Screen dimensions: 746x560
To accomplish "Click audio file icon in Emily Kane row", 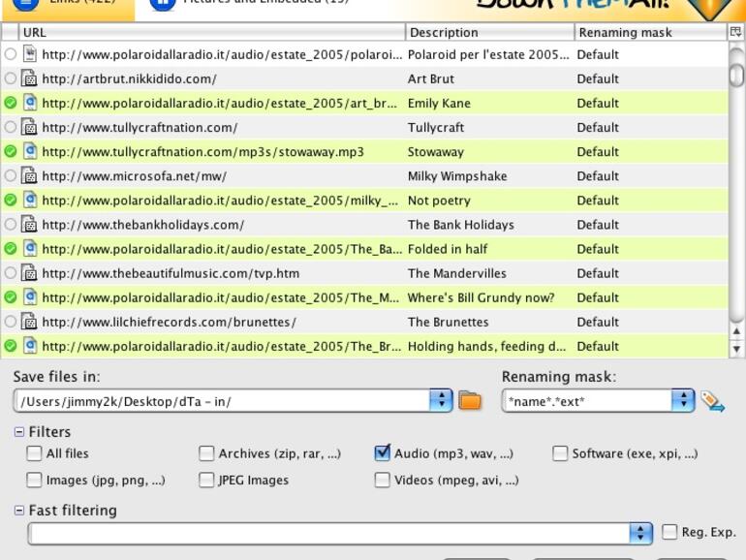I will tap(30, 103).
